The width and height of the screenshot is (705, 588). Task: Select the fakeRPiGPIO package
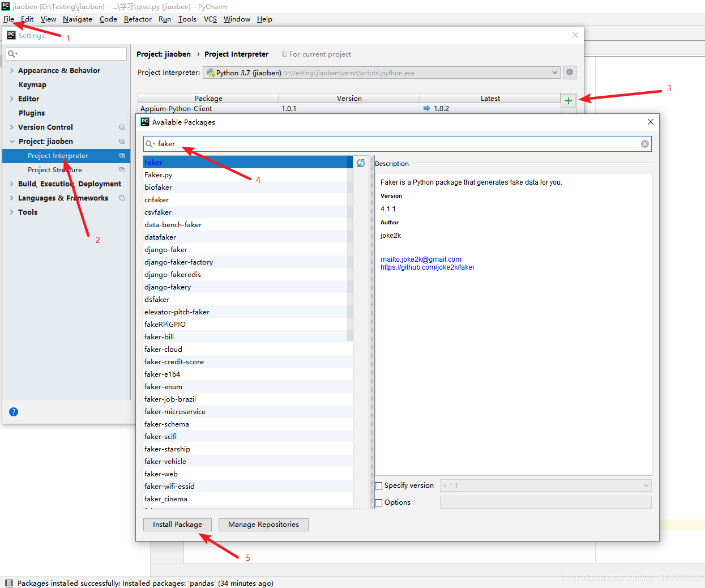click(x=248, y=325)
